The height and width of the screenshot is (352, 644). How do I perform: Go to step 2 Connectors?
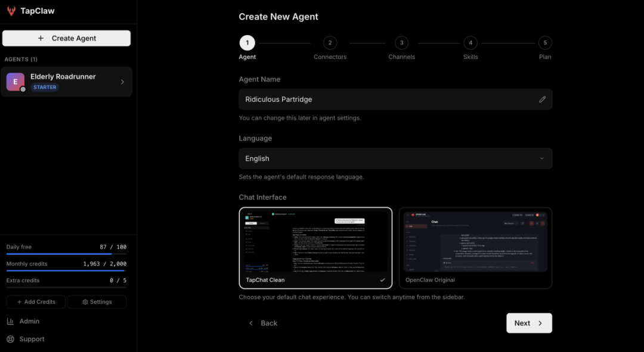[x=330, y=43]
